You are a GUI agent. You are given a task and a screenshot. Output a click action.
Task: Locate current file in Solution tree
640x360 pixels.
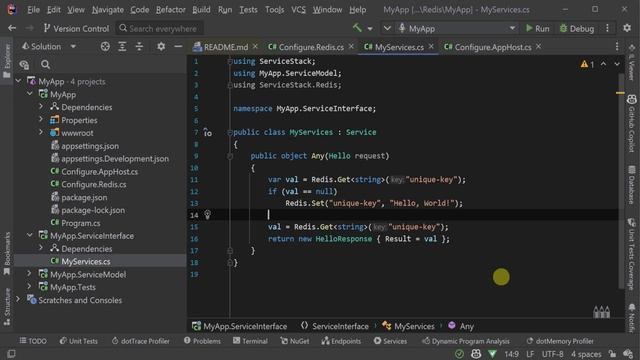click(105, 47)
